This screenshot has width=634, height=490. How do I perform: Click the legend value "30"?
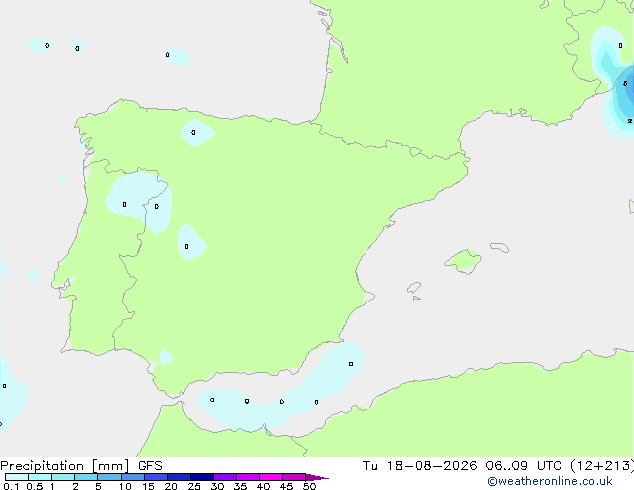tap(217, 486)
